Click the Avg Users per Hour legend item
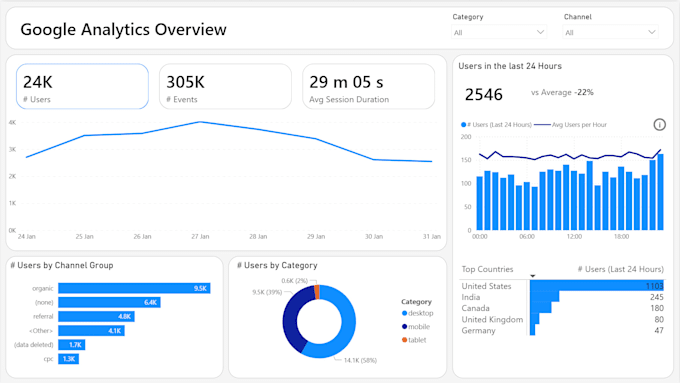This screenshot has height=383, width=680. pos(570,125)
